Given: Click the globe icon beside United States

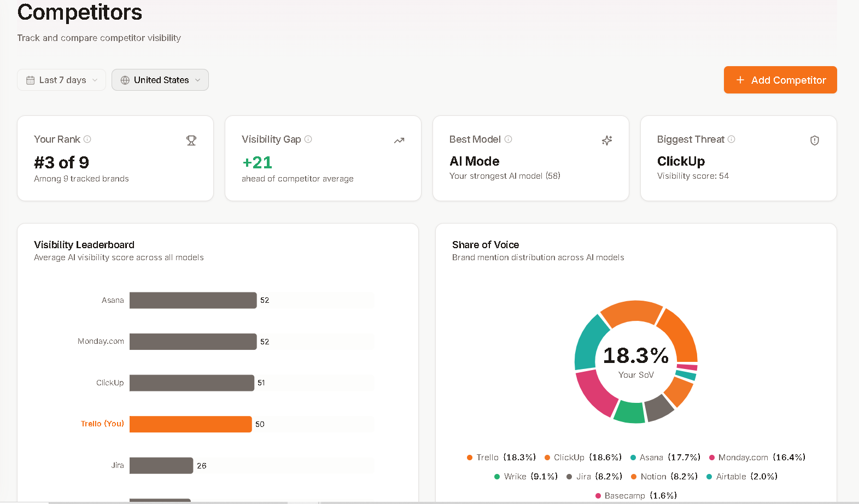Looking at the screenshot, I should (125, 80).
